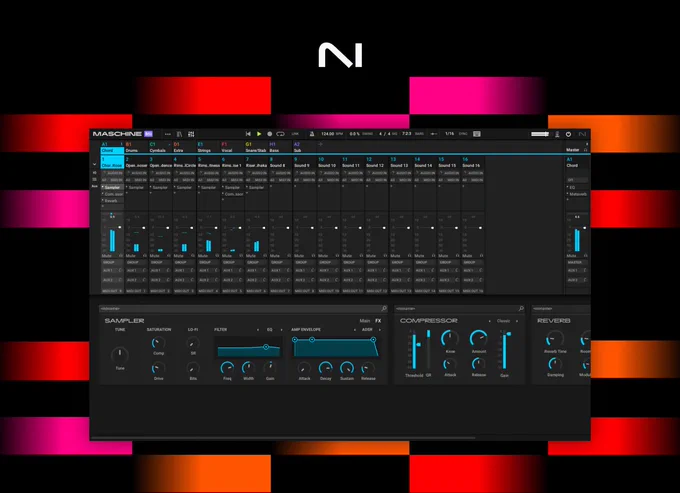Open the 1/16 grid sync dropdown
This screenshot has height=493, width=680.
[449, 134]
